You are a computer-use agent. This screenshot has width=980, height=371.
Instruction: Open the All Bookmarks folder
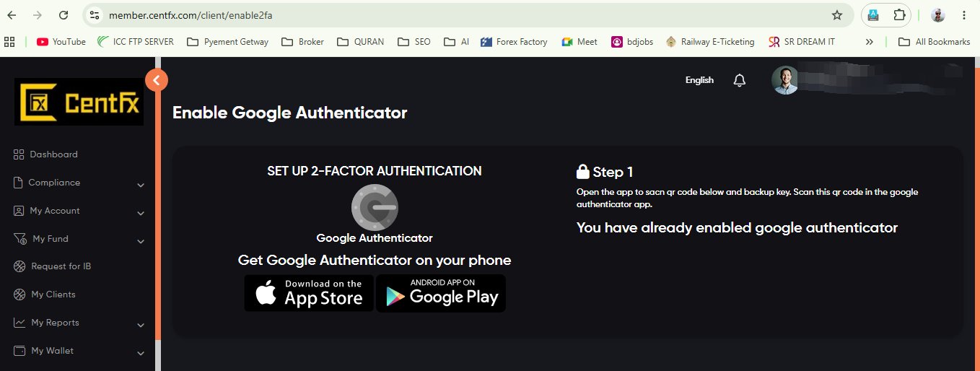click(x=934, y=42)
